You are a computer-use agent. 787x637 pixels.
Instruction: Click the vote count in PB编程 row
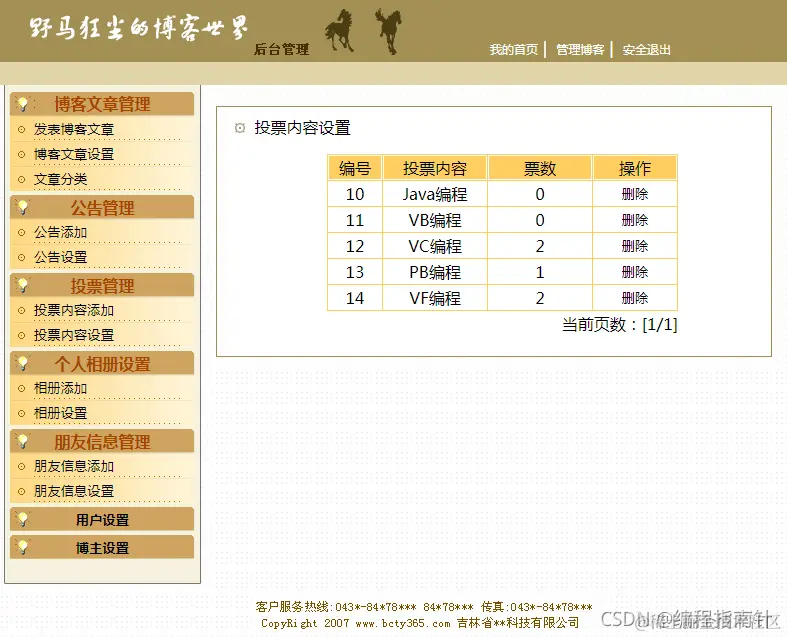[x=540, y=273]
